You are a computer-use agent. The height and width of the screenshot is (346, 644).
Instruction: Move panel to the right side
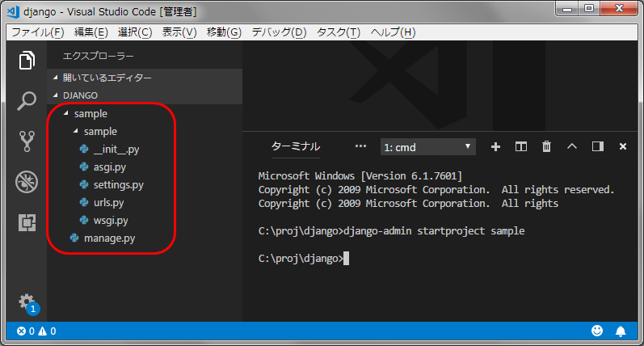(x=598, y=146)
